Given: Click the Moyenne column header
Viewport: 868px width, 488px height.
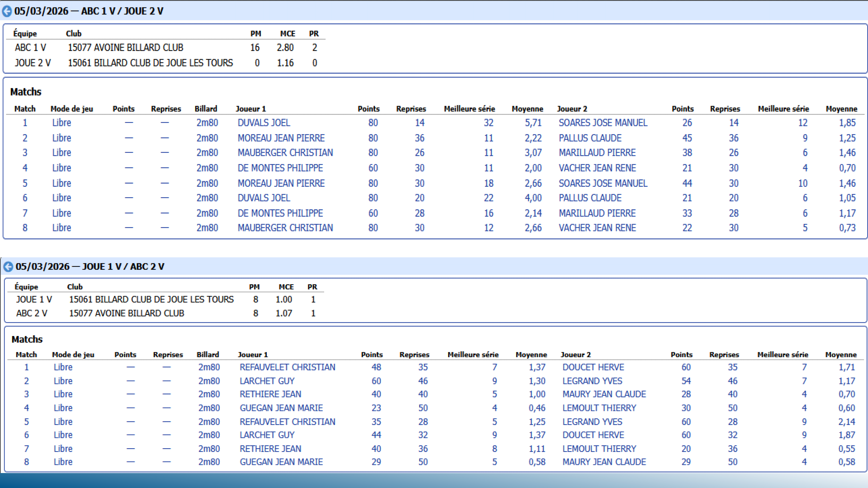Looking at the screenshot, I should [x=527, y=108].
